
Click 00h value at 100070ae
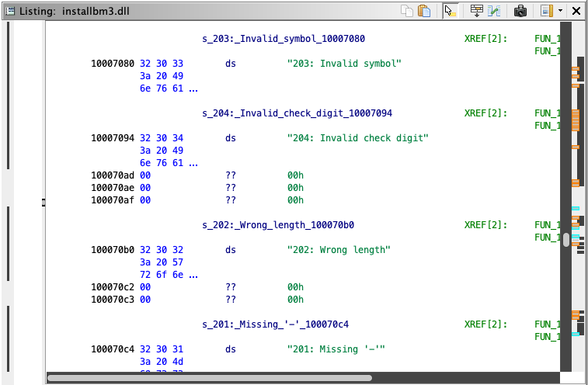coord(295,187)
